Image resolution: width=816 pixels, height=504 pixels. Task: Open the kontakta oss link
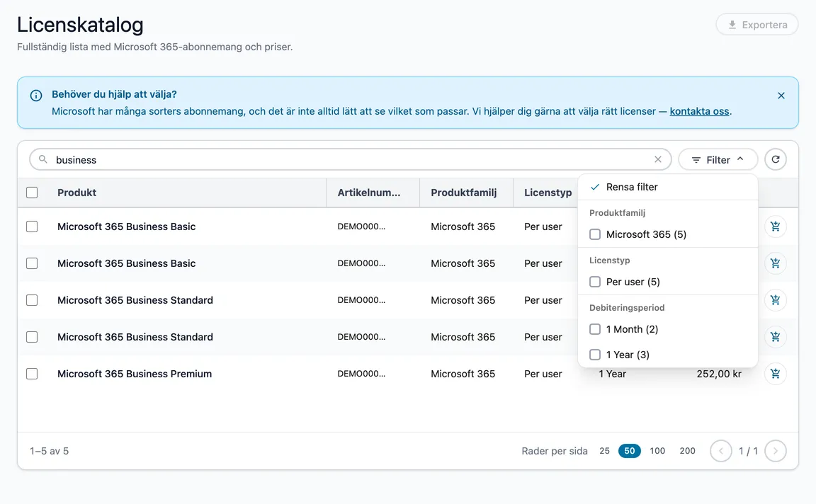(699, 111)
